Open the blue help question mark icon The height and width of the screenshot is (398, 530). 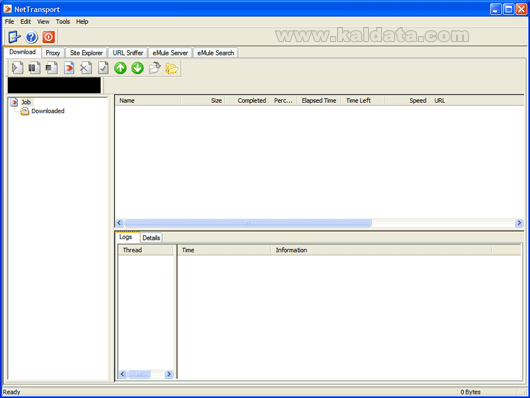coord(31,37)
